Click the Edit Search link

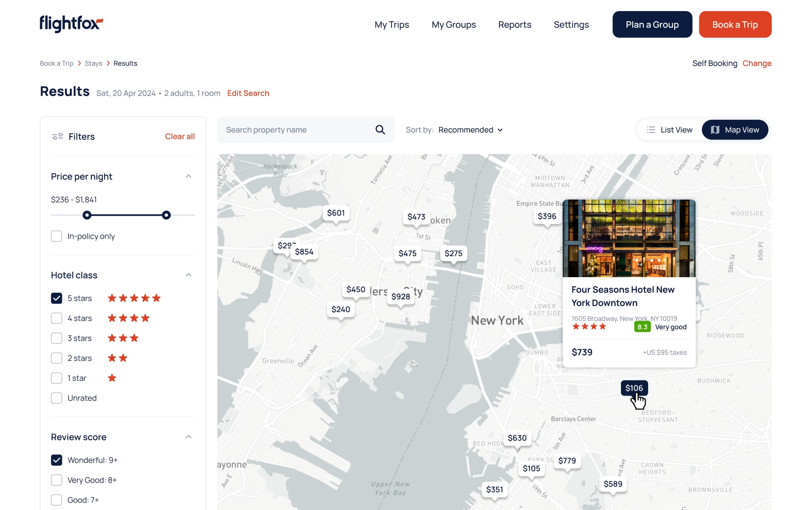(x=248, y=93)
